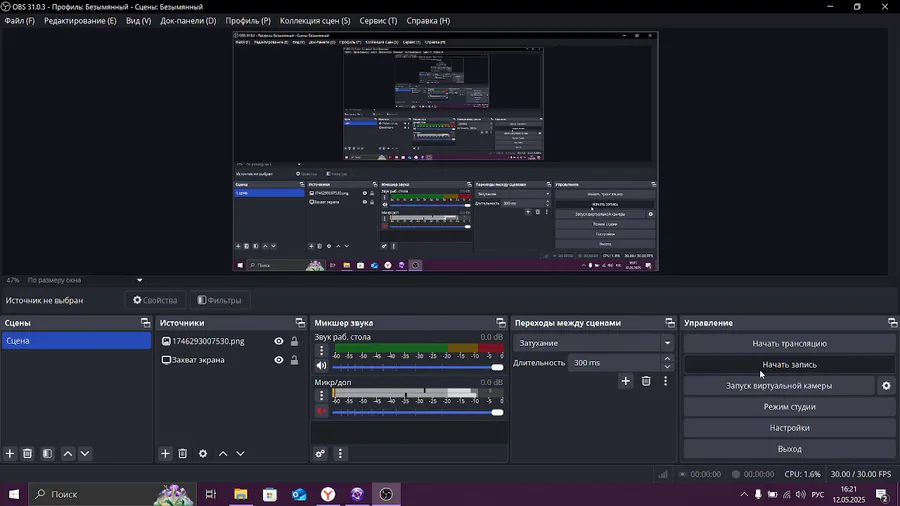
Task: Increase transition duration with up arrow
Action: tap(667, 359)
